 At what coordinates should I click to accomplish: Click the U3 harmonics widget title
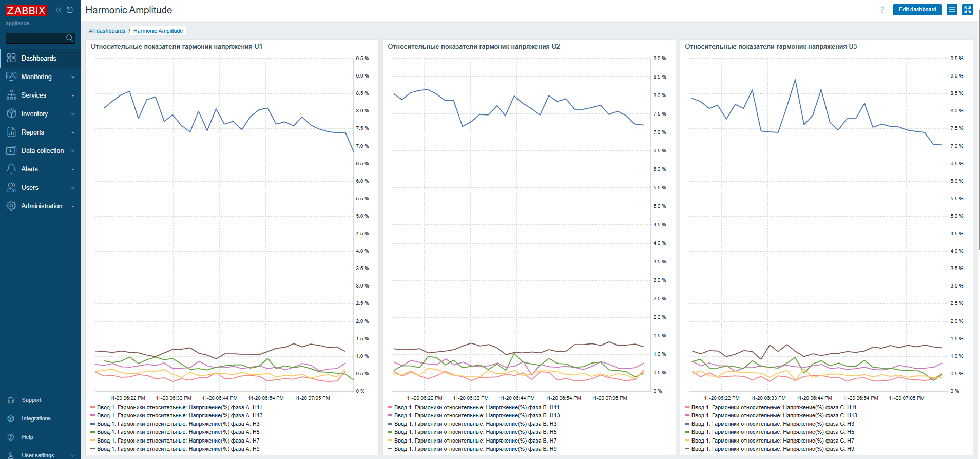point(771,47)
